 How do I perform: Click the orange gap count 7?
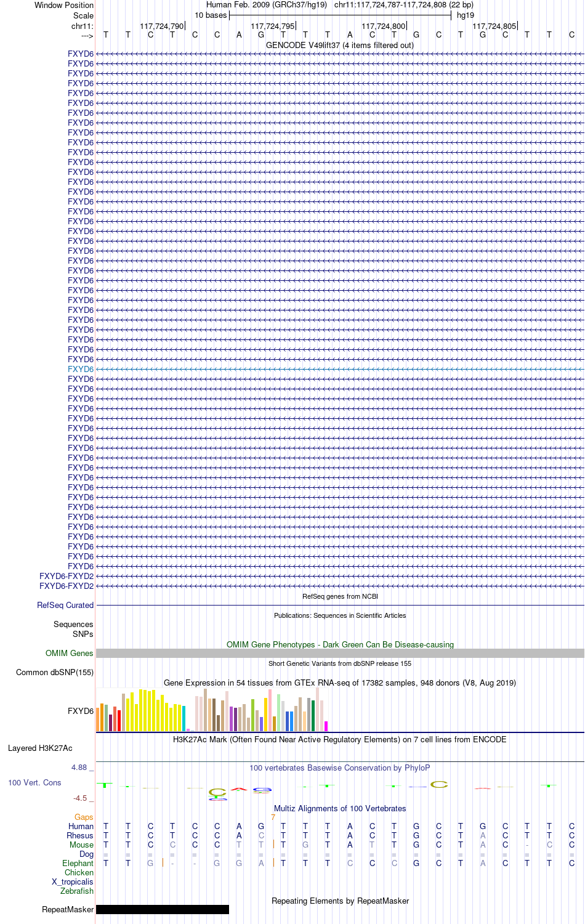(x=273, y=817)
